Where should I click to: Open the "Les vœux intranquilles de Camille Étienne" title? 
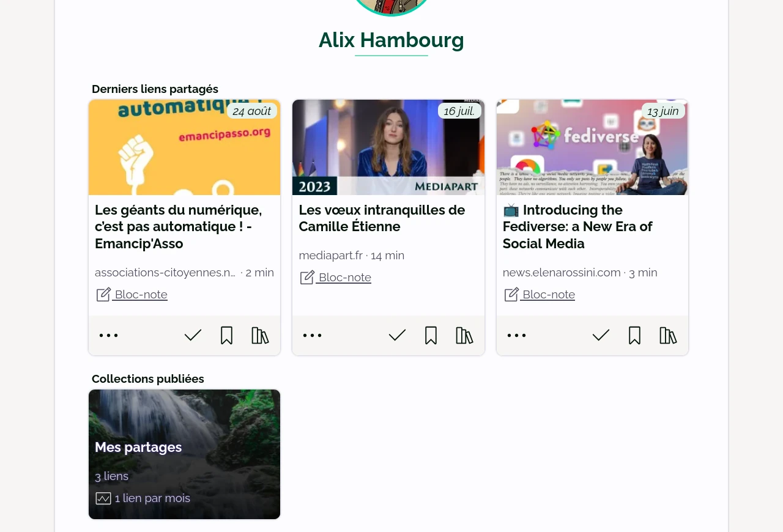[x=382, y=218]
